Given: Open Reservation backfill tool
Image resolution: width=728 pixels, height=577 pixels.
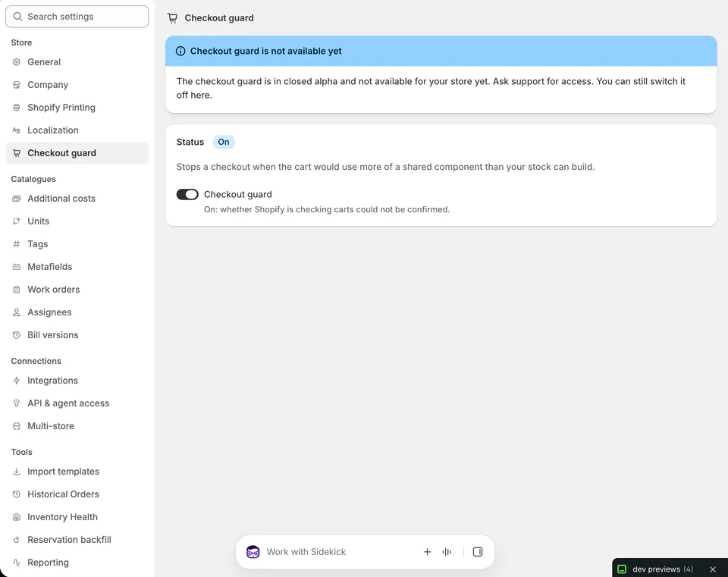Looking at the screenshot, I should tap(77, 539).
